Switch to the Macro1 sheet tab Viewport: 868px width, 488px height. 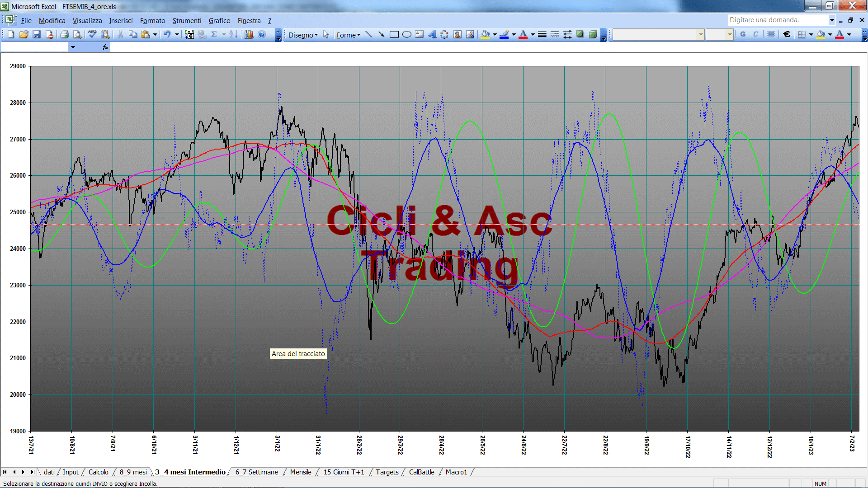456,472
